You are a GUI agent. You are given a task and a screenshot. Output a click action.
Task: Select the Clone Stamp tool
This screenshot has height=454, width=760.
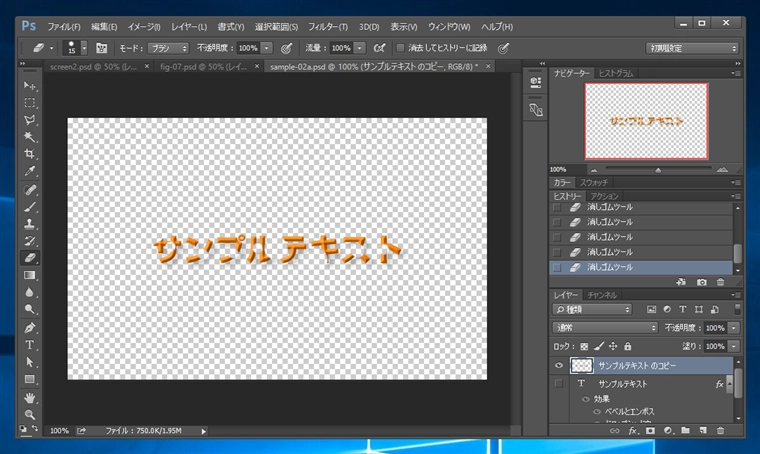(x=30, y=224)
